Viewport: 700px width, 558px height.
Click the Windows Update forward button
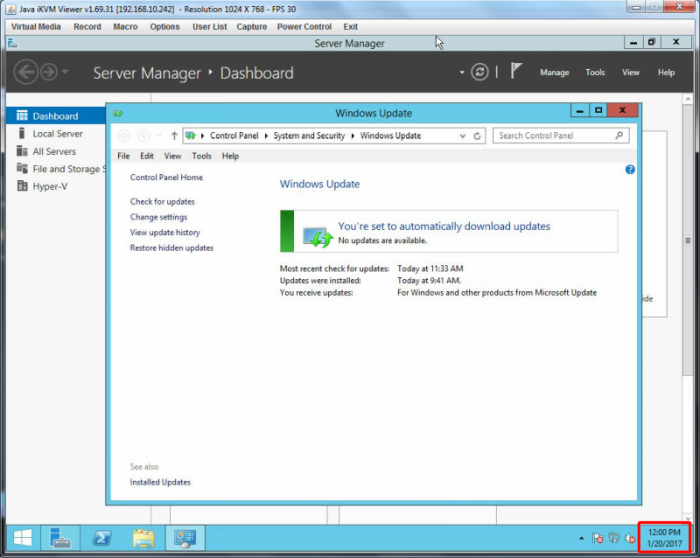click(x=143, y=136)
